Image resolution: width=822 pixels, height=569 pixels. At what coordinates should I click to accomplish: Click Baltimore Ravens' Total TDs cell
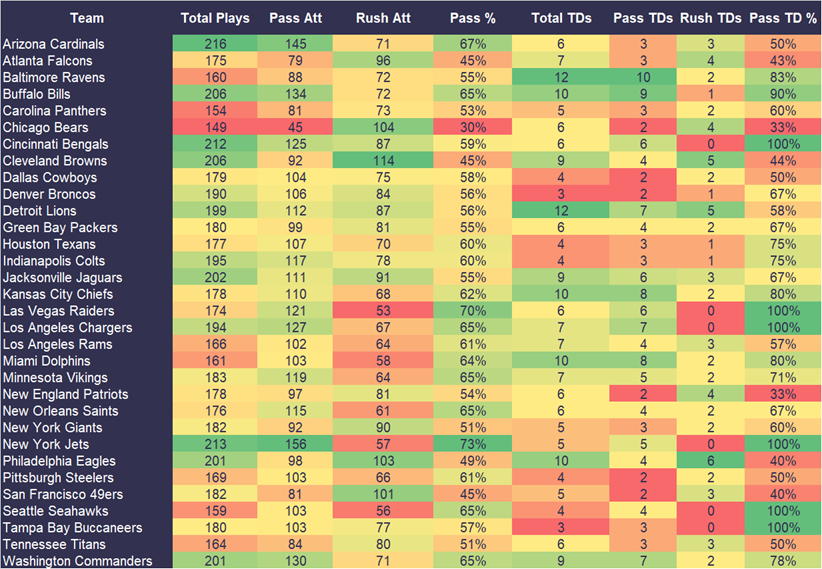560,78
